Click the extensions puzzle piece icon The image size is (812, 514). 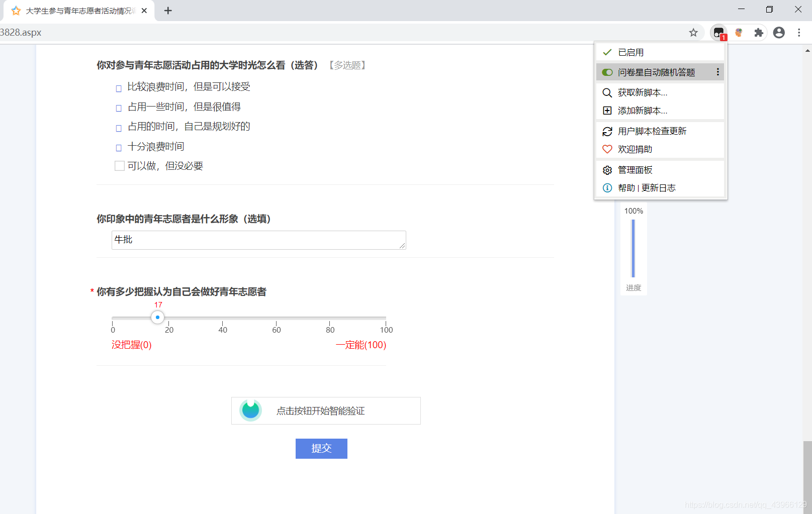pyautogui.click(x=758, y=32)
